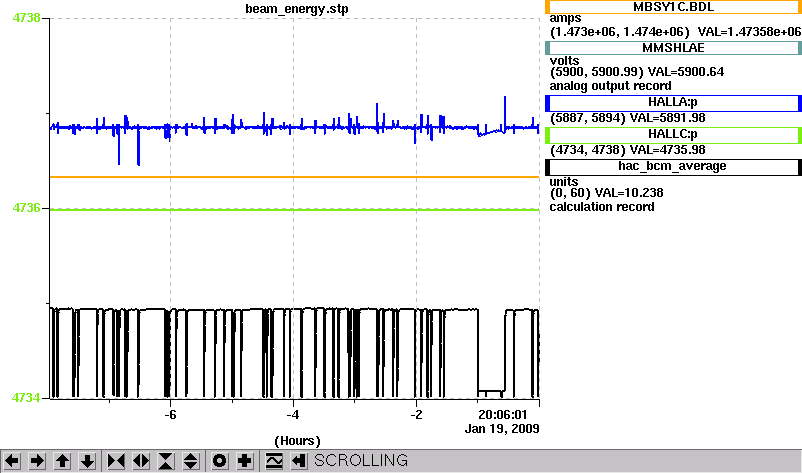Click the horizontal zoom-out diamond icon
The width and height of the screenshot is (802, 473).
click(x=141, y=461)
